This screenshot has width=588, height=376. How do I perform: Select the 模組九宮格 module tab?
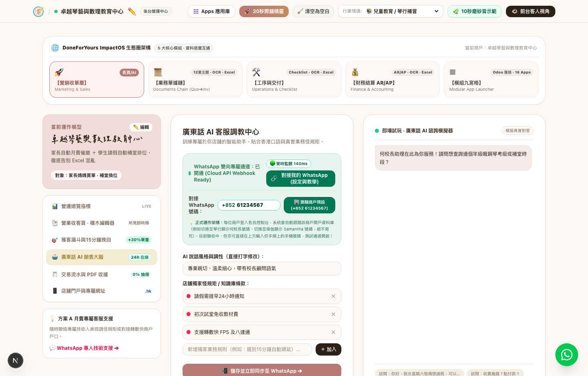pyautogui.click(x=491, y=80)
